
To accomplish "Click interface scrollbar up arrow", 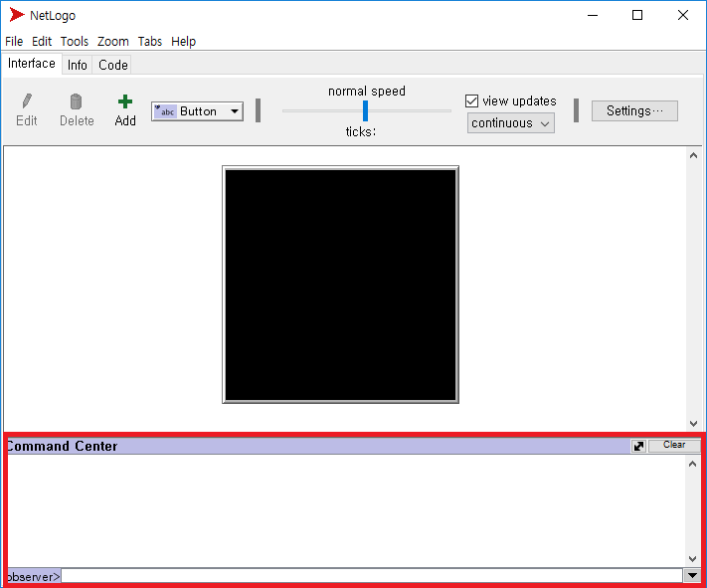I will (693, 155).
